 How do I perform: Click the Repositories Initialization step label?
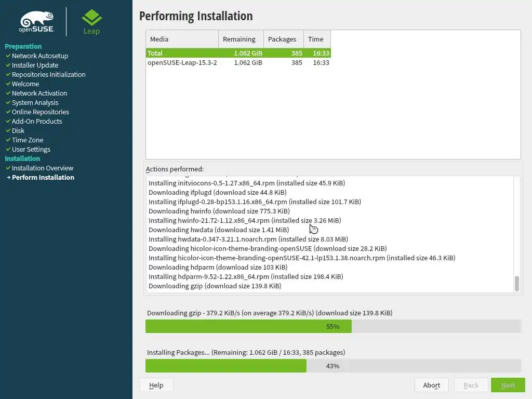[48, 74]
